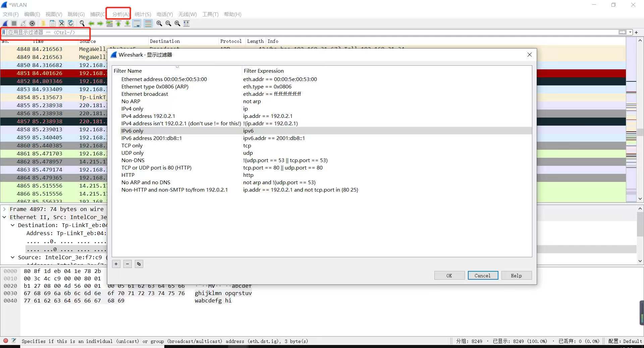Copy selected filter in dialog

(139, 264)
